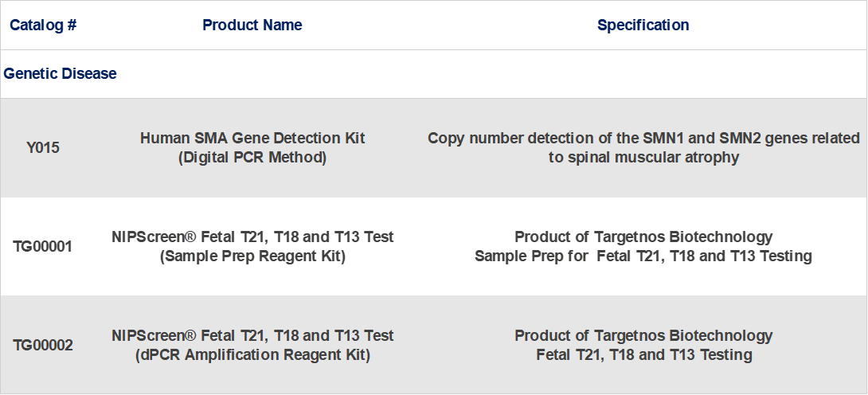Viewport: 868px width, 395px height.
Task: Click the Catalog # column header
Action: point(43,25)
